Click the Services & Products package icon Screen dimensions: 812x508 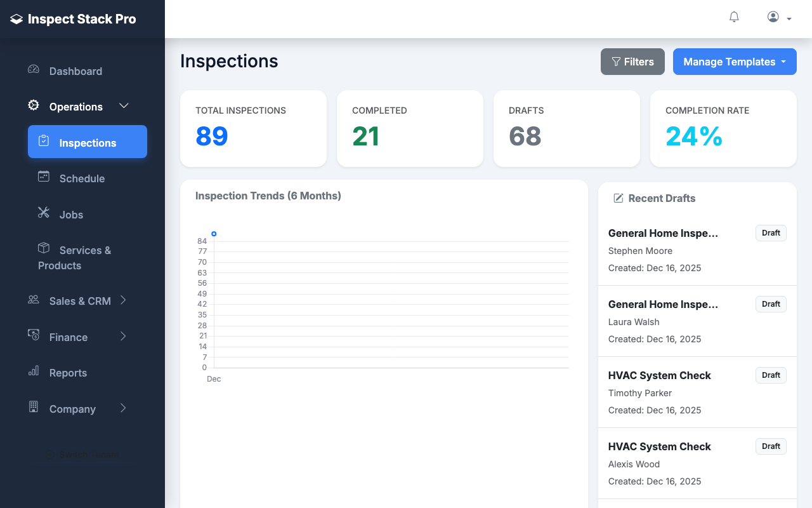coord(43,248)
